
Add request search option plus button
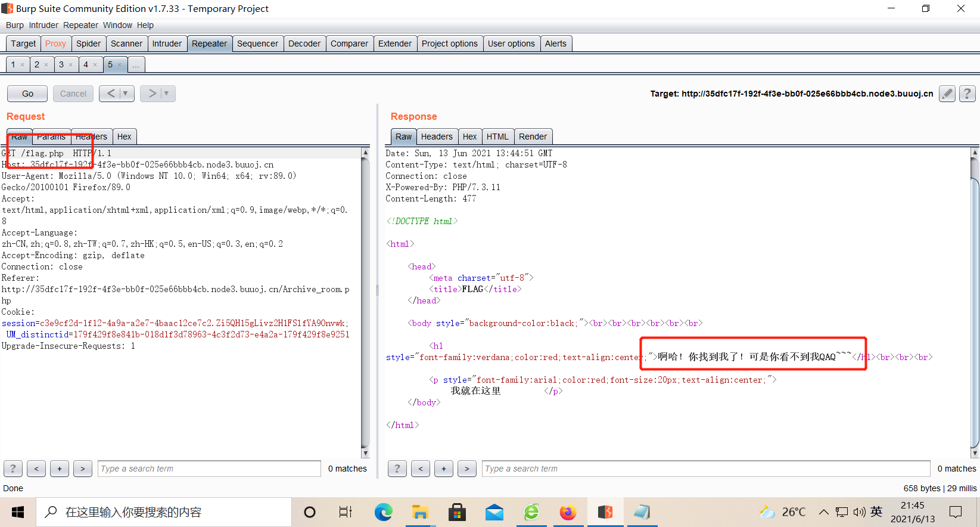pos(60,469)
